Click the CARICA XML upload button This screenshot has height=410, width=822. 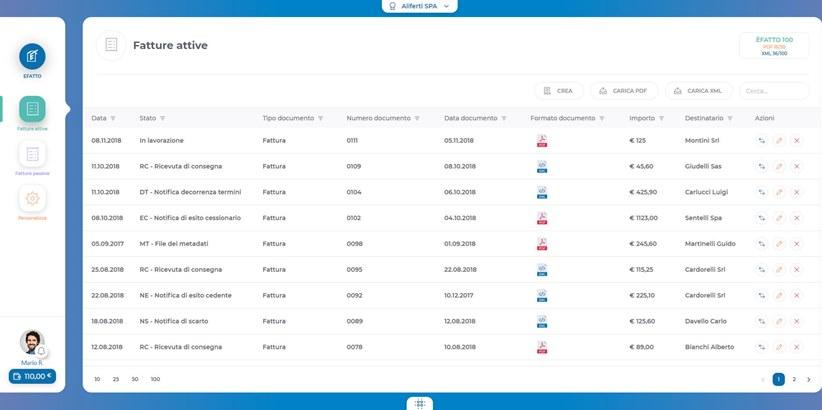[x=698, y=91]
